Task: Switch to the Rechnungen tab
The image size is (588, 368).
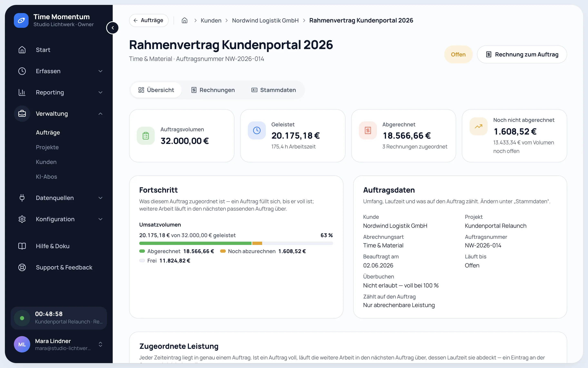Action: tap(213, 90)
